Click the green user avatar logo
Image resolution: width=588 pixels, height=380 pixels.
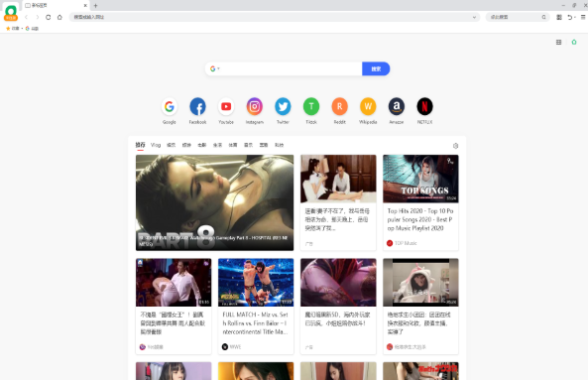pos(11,10)
